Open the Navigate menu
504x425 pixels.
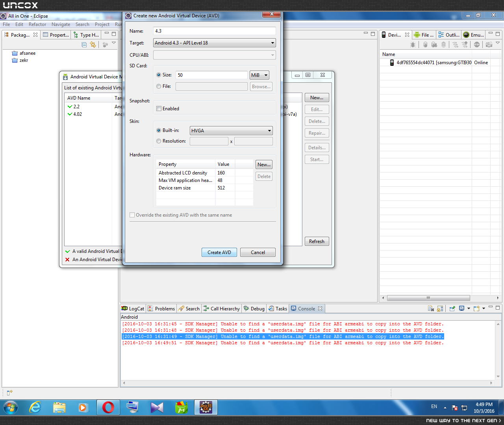point(61,24)
